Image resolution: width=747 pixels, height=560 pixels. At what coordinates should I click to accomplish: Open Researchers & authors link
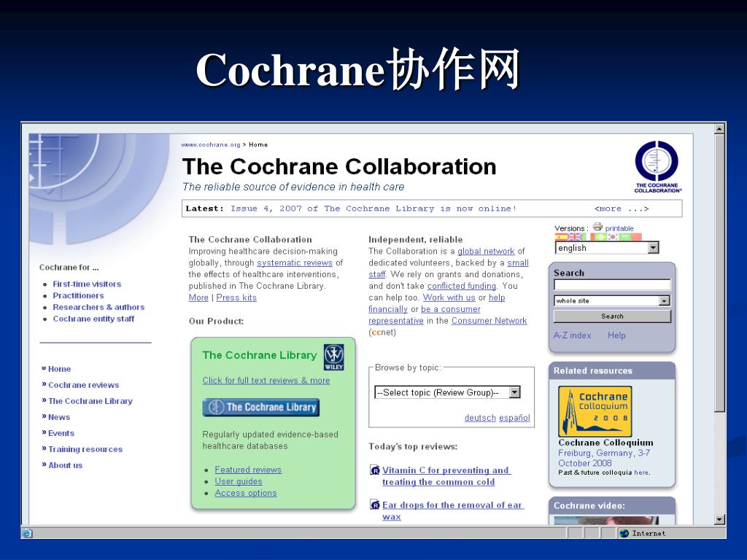pos(98,307)
